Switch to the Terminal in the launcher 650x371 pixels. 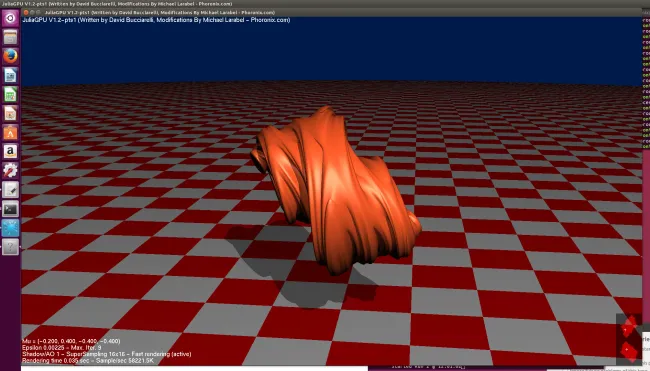tap(10, 209)
